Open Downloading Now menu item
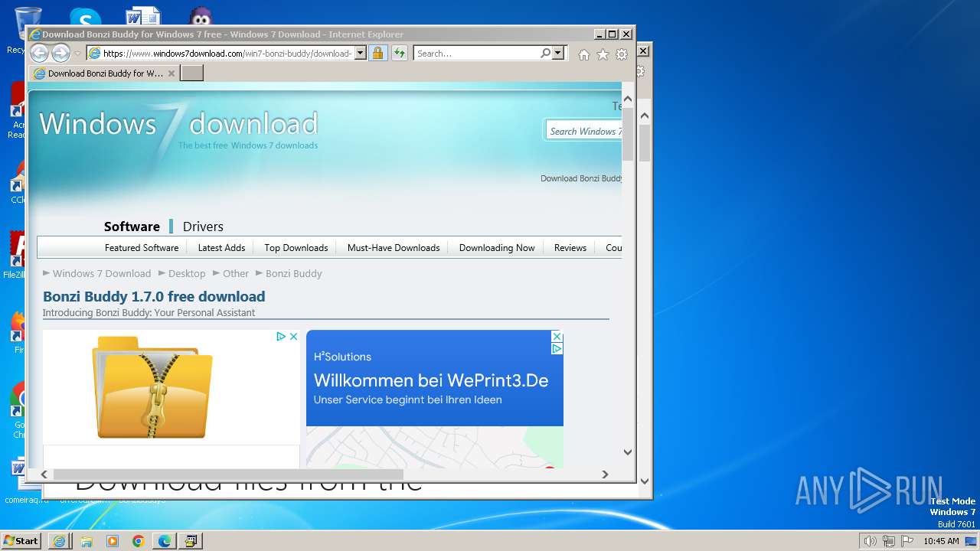 point(497,248)
